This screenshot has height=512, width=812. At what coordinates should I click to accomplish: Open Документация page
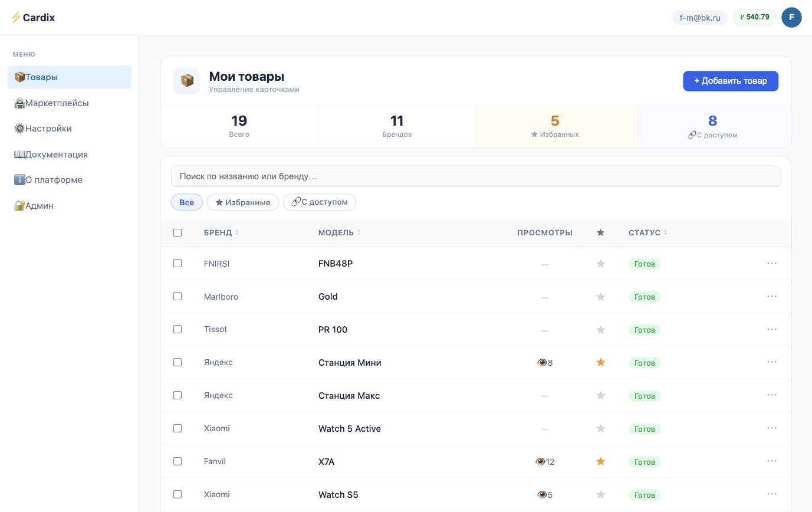click(69, 155)
